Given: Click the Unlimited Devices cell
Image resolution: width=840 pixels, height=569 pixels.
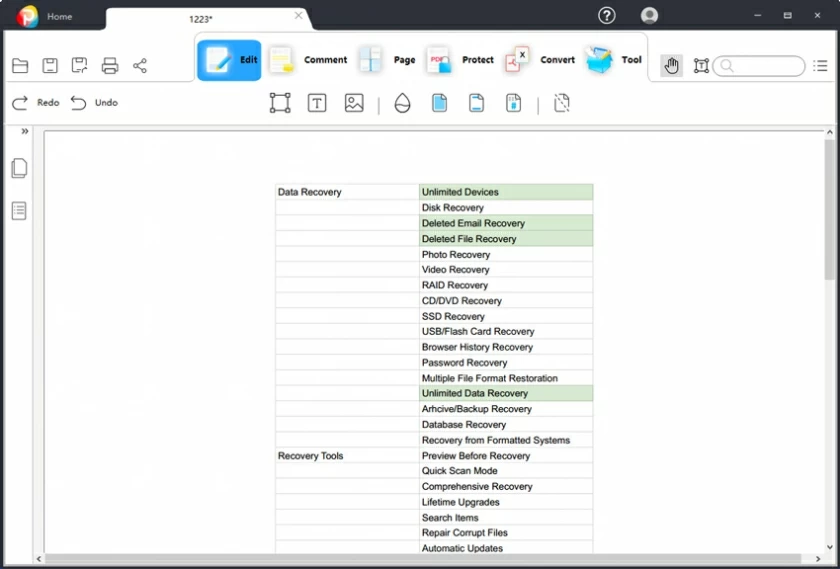Looking at the screenshot, I should (506, 192).
